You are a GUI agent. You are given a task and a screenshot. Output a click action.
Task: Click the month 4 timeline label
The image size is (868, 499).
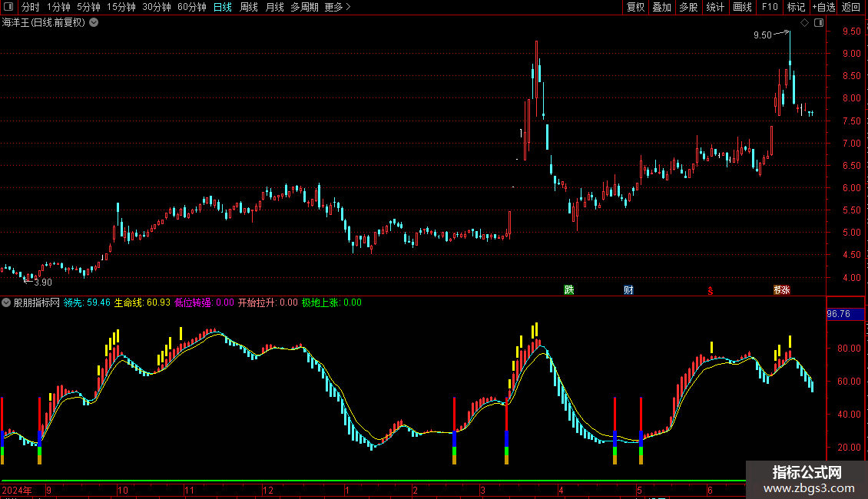561,490
